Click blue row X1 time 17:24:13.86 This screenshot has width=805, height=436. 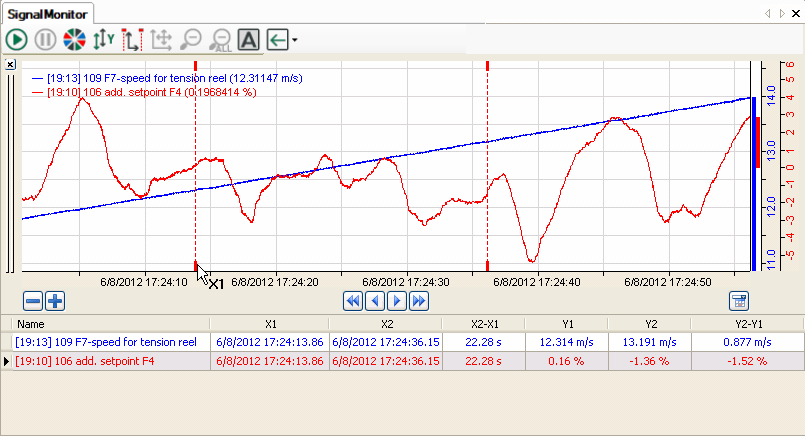[270, 342]
